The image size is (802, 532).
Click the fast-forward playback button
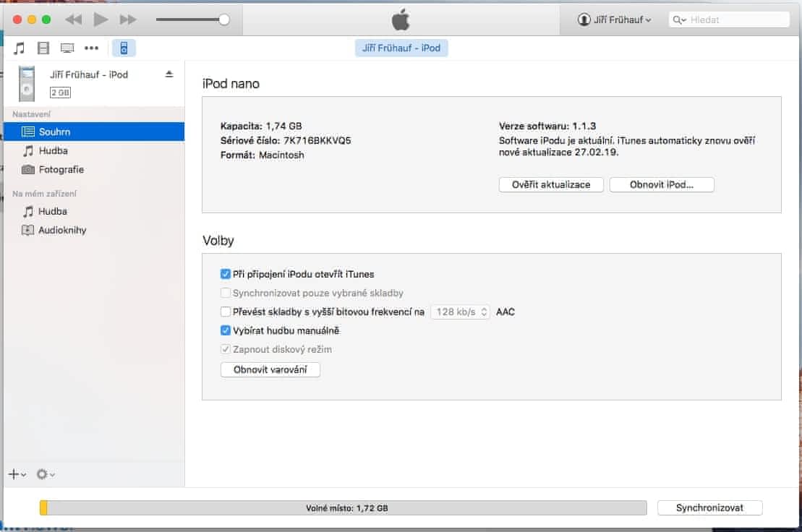(128, 20)
